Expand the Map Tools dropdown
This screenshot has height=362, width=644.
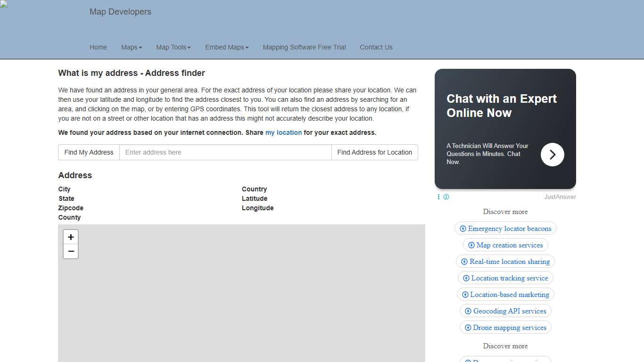coord(173,47)
